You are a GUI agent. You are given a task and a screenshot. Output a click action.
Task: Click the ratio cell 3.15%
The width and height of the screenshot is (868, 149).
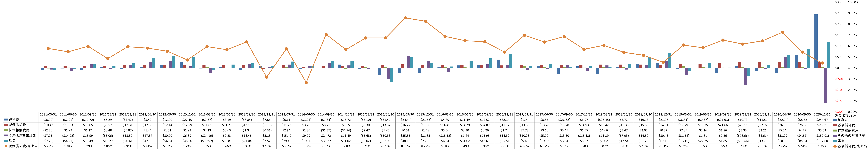(x=266, y=146)
